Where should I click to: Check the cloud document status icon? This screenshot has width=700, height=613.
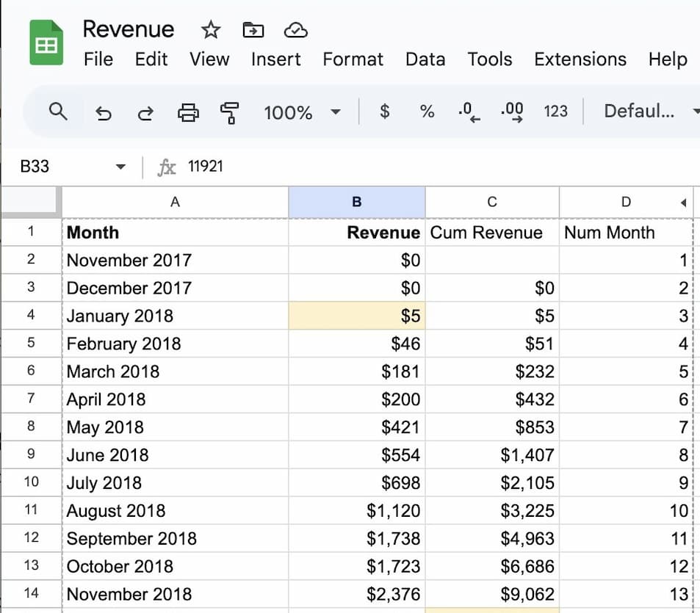295,30
